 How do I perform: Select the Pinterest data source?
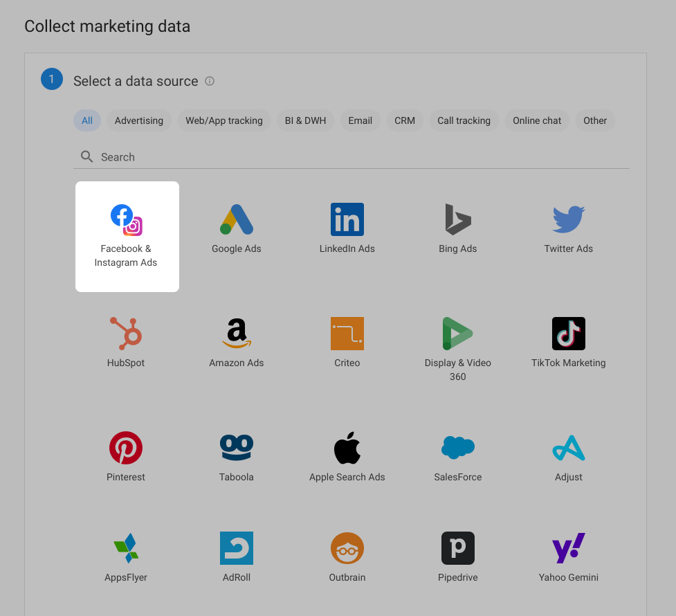click(126, 456)
